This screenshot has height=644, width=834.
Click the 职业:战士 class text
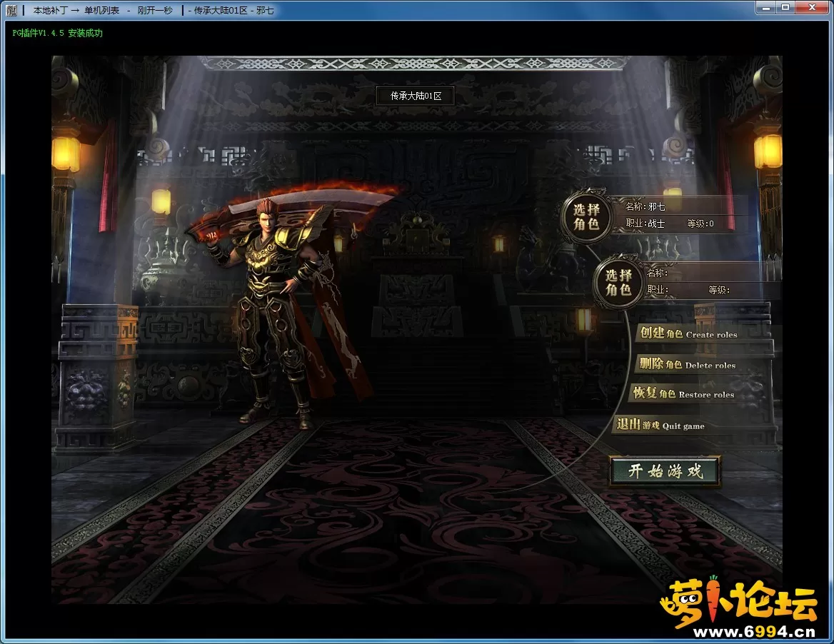coord(645,223)
